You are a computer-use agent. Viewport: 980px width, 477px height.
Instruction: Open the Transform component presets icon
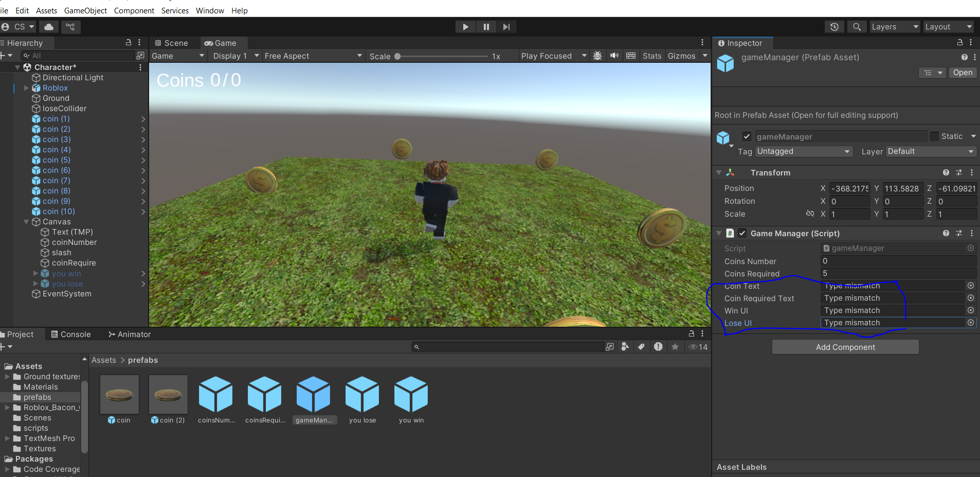coord(959,172)
